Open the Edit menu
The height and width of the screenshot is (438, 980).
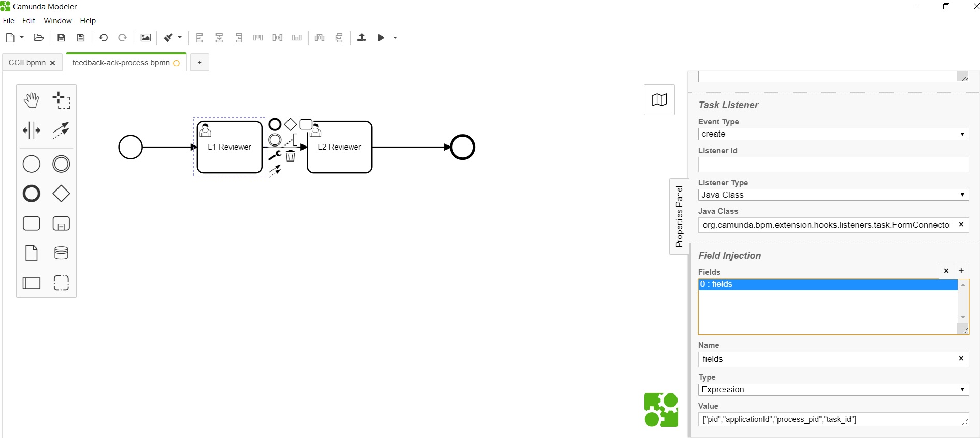coord(29,21)
